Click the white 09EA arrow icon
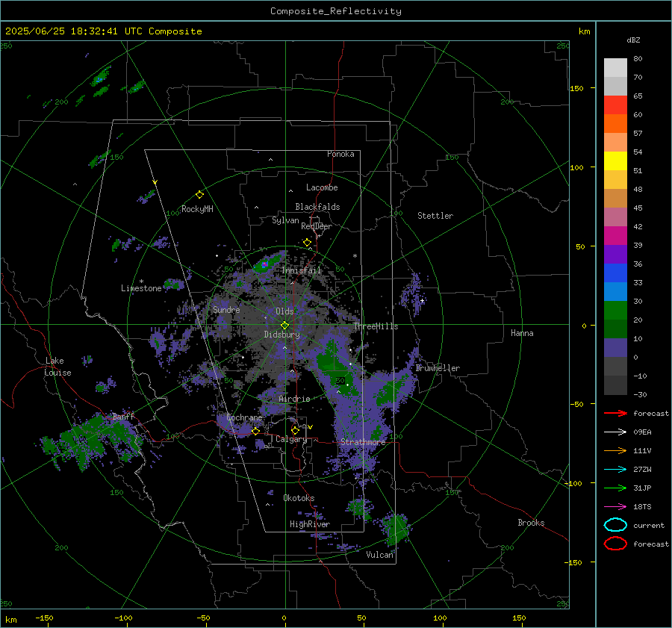Viewport: 672px width, 628px height. point(615,432)
